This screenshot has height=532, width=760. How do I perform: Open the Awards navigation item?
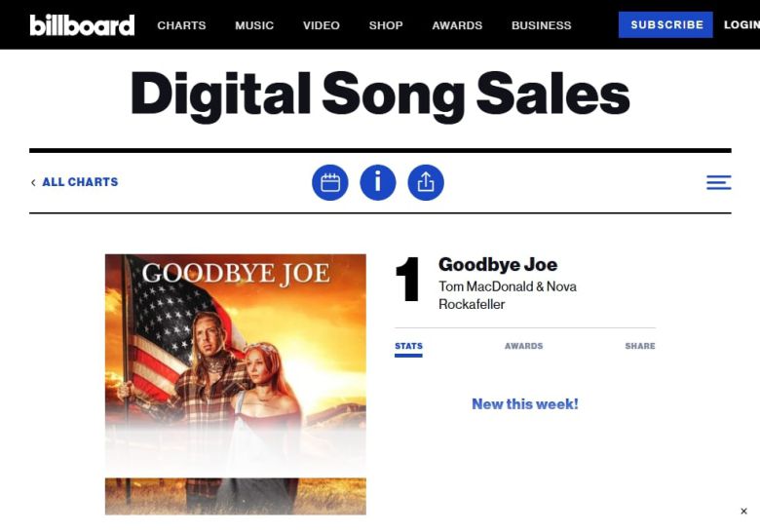(457, 25)
